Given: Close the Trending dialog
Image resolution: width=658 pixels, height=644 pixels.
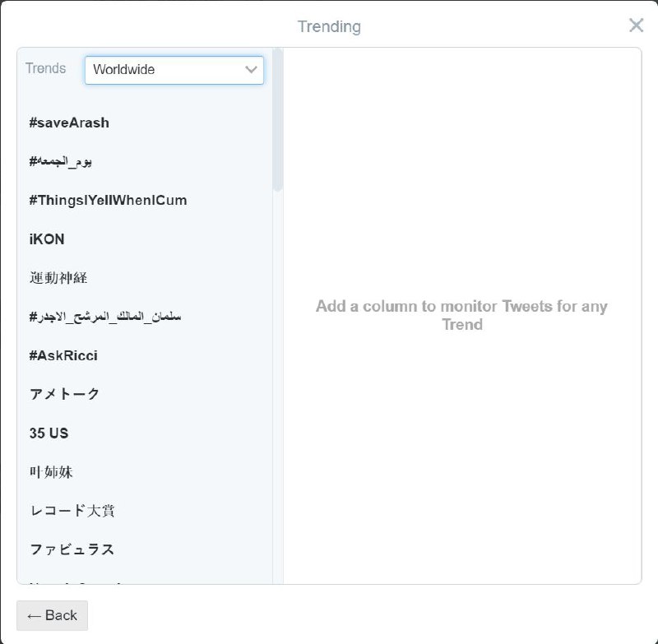Looking at the screenshot, I should tap(636, 25).
